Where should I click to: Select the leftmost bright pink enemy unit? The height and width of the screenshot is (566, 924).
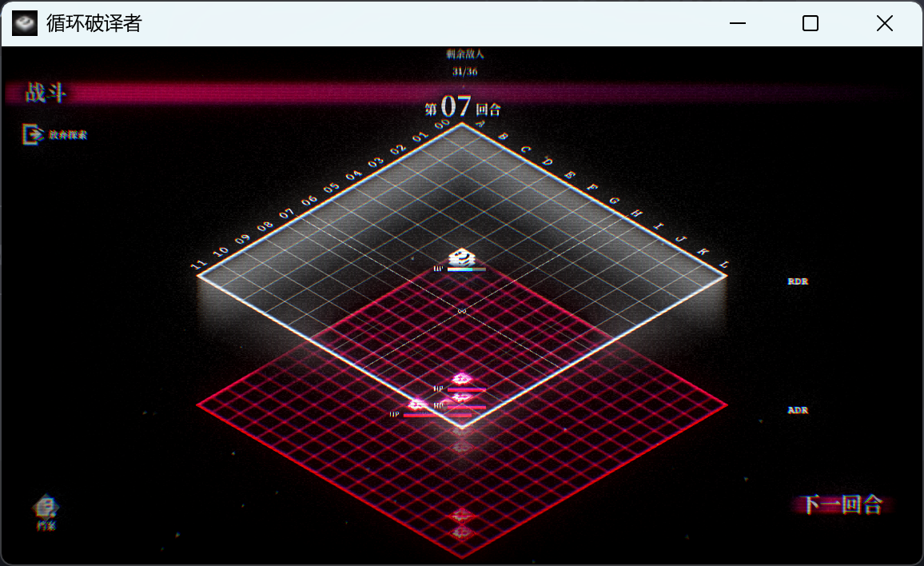click(416, 405)
